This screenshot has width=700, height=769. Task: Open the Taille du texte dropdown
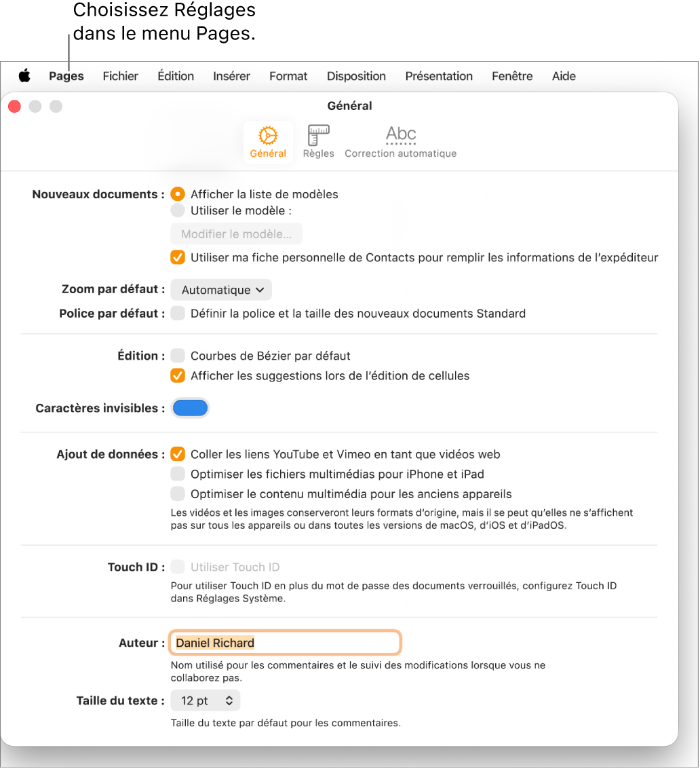click(x=205, y=700)
